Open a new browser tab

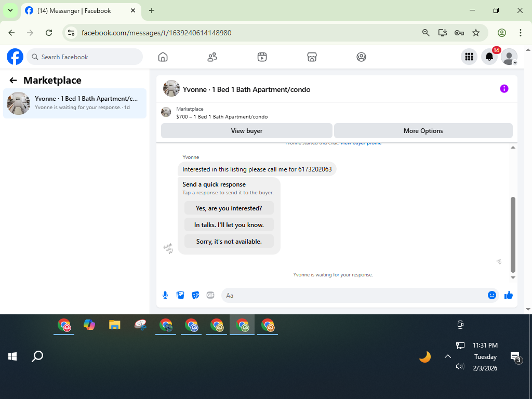152,10
